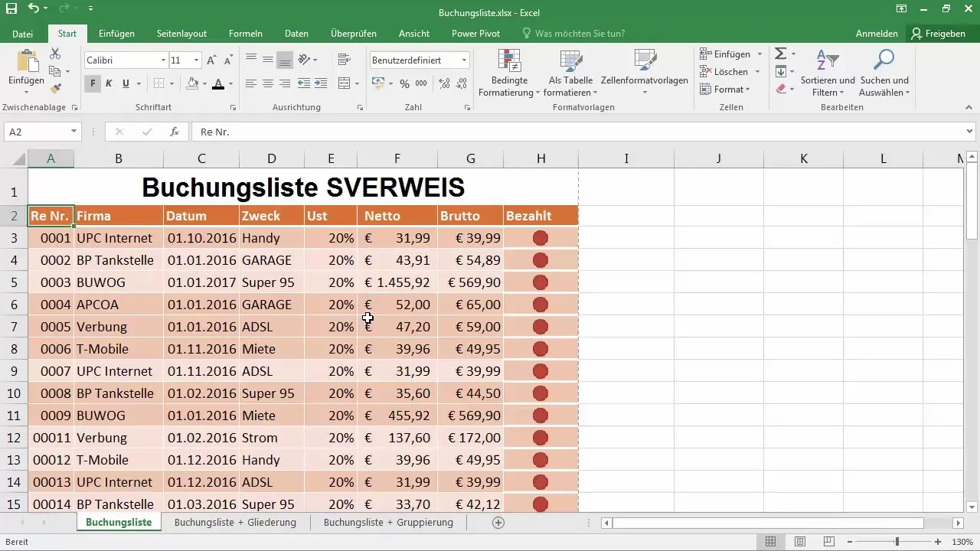Align text left

pyautogui.click(x=251, y=83)
